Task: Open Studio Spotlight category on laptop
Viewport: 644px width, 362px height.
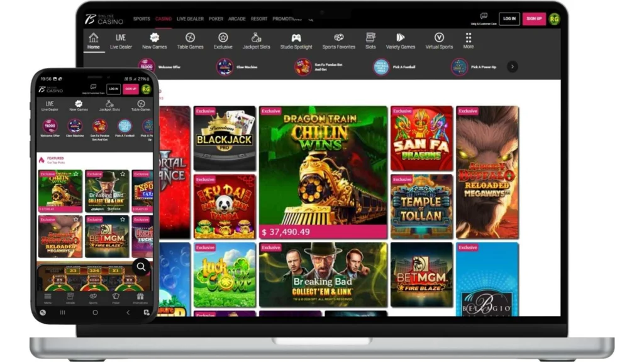Action: pos(296,41)
